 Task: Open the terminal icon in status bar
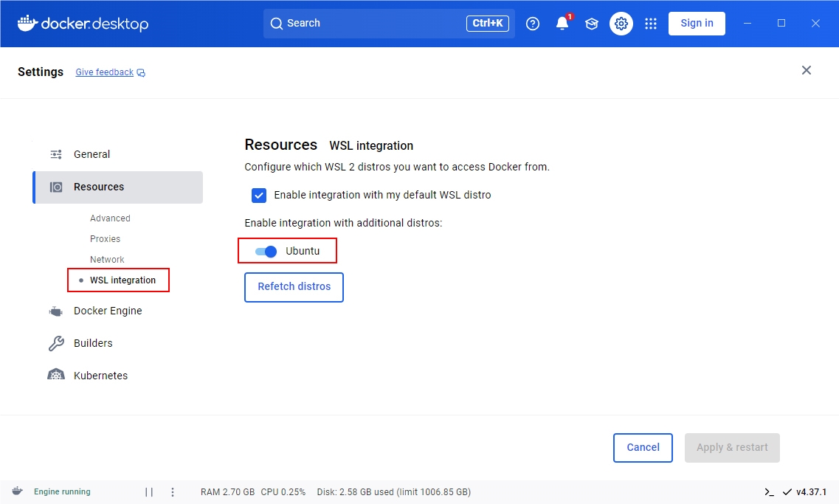click(x=769, y=491)
